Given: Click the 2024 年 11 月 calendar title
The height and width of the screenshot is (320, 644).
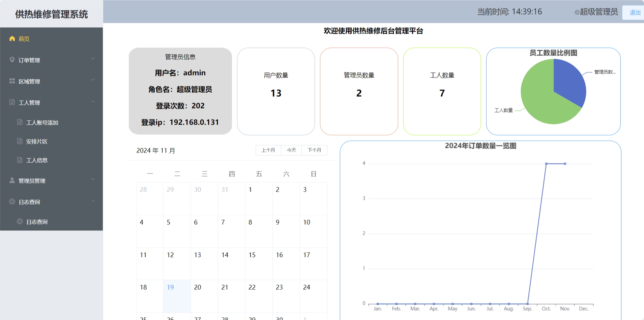Looking at the screenshot, I should pos(156,151).
